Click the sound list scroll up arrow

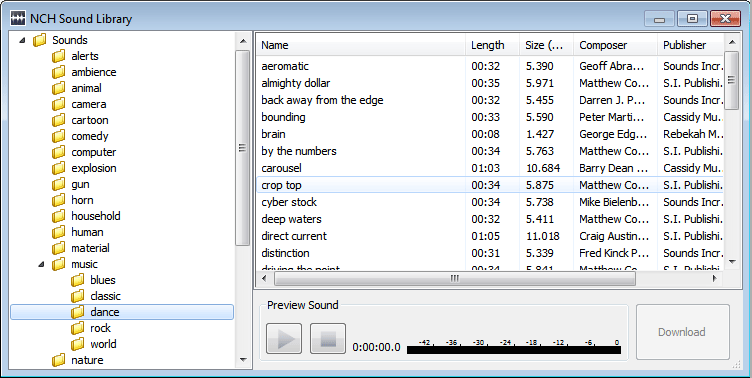pos(731,42)
